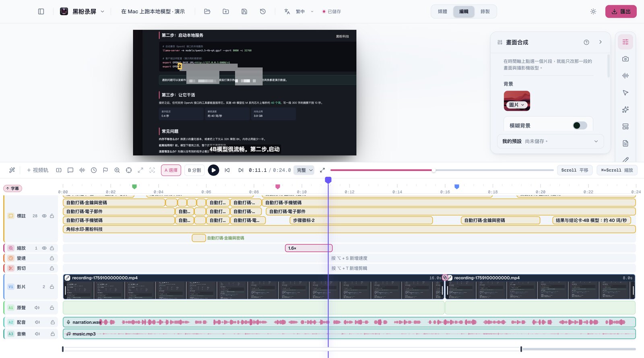This screenshot has height=358, width=644.
Task: Open the 完整 preview quality dropdown
Action: [x=304, y=170]
